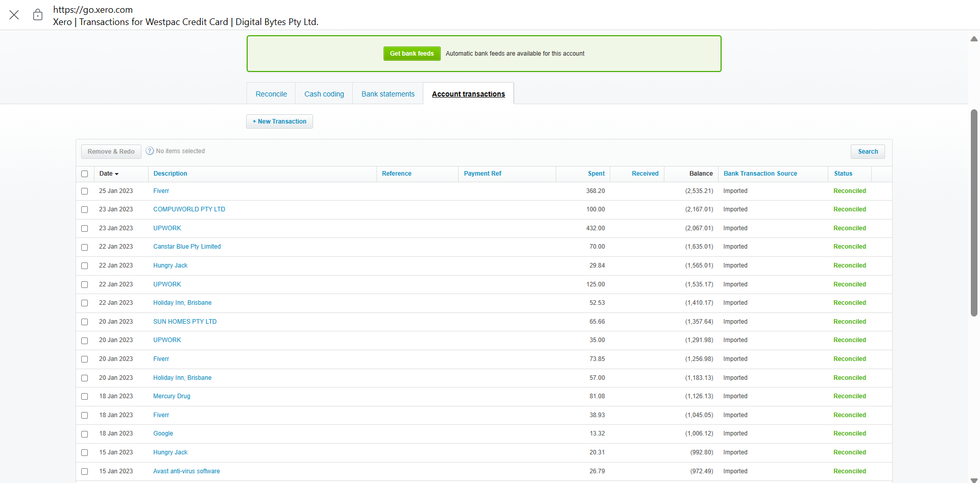This screenshot has width=980, height=483.
Task: Sort table by Payment Ref column
Action: coord(483,174)
